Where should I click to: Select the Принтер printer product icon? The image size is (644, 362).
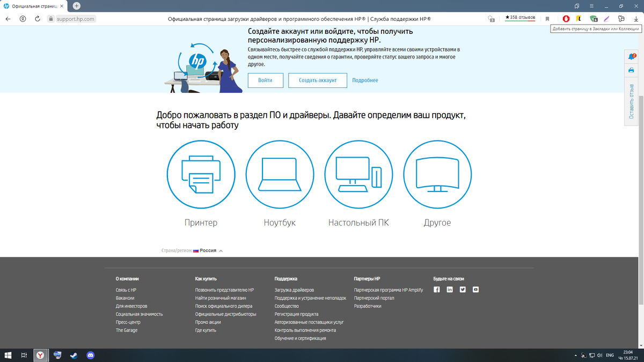coord(201,173)
